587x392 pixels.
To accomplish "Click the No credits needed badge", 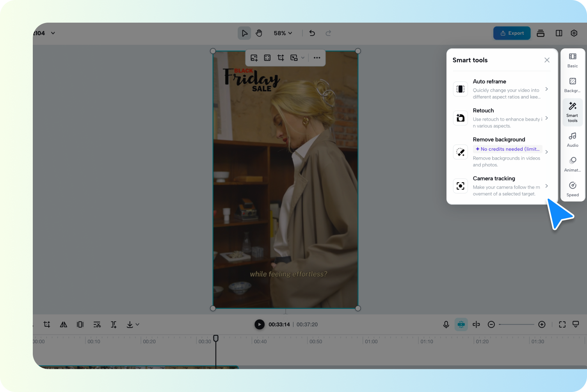I will coord(508,149).
